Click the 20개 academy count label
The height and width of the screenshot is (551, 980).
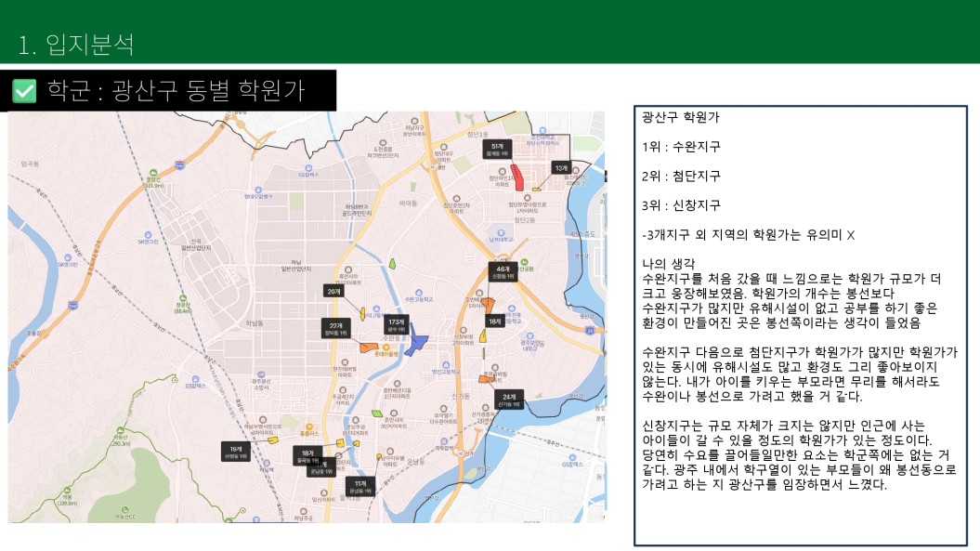tap(333, 292)
